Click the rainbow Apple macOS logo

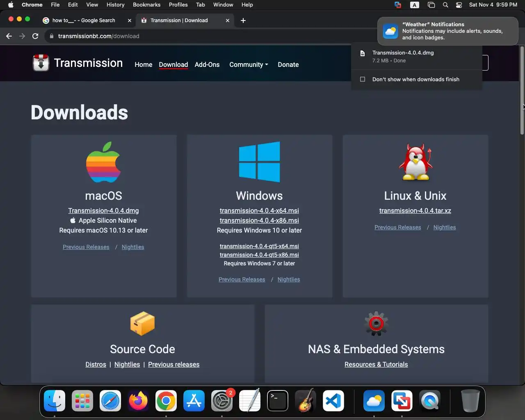pos(103,162)
